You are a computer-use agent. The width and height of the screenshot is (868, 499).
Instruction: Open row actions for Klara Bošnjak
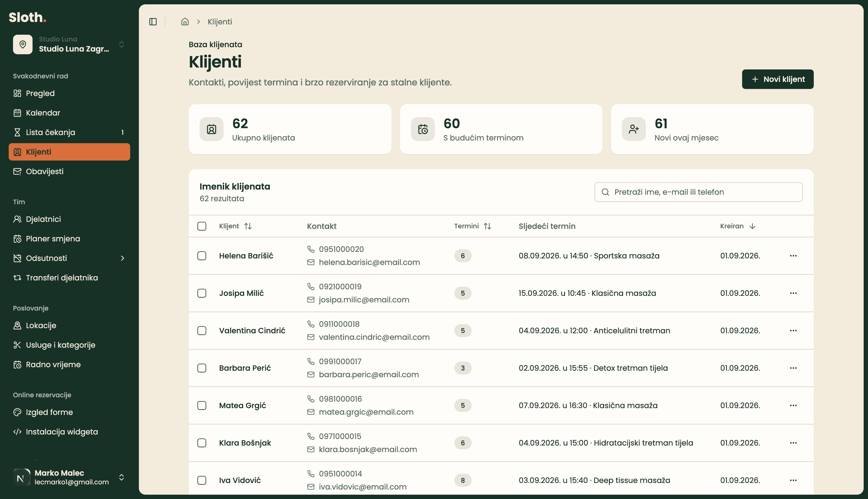(793, 443)
